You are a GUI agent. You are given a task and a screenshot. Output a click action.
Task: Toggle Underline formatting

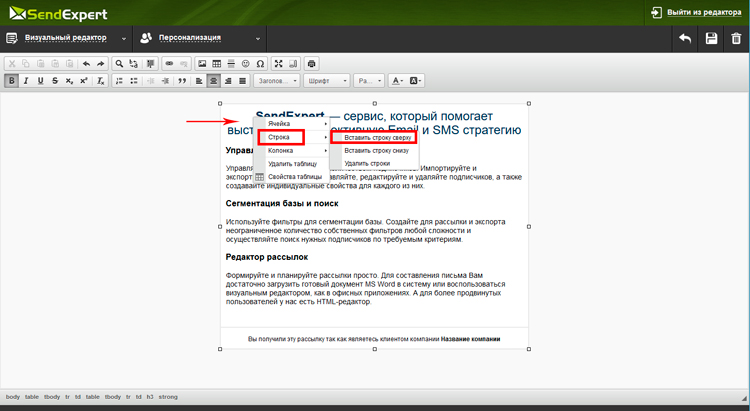[41, 81]
